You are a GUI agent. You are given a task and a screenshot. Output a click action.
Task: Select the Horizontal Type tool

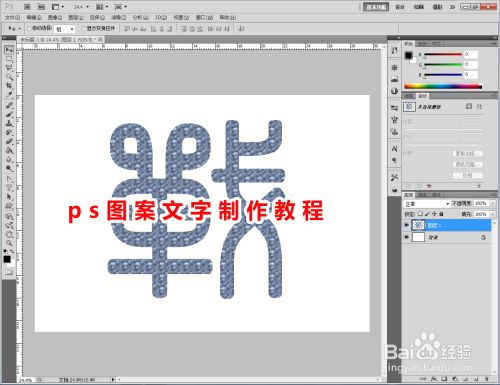coord(9,188)
